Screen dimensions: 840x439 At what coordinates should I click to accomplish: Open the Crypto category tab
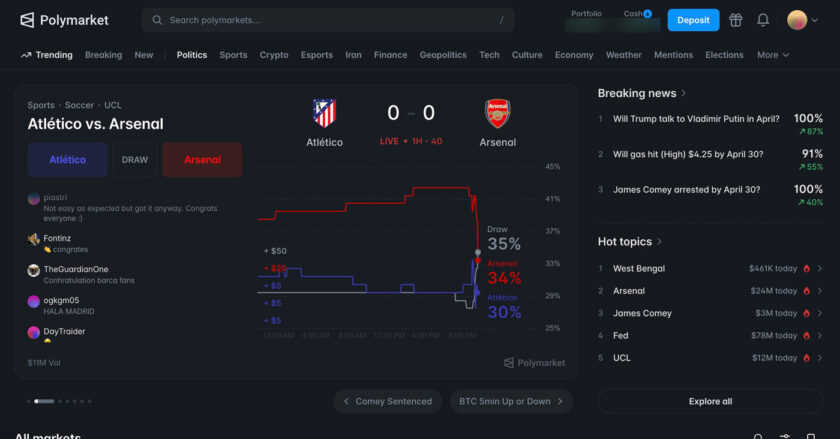point(274,55)
